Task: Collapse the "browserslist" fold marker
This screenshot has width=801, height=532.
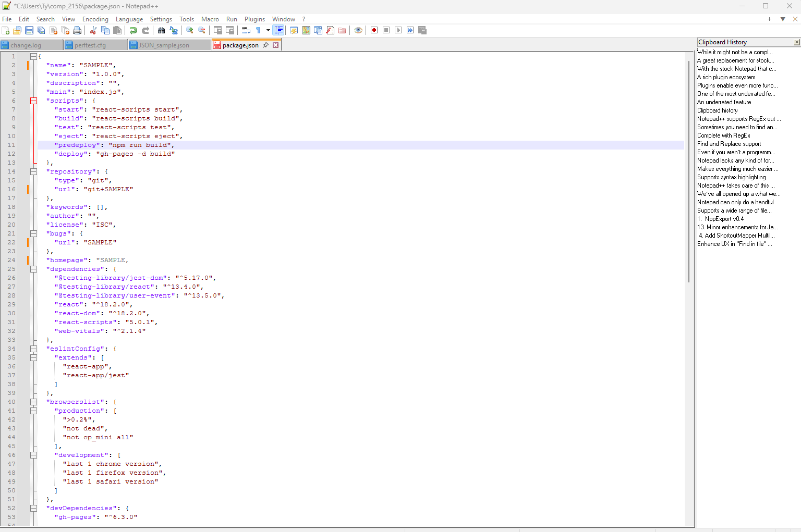Action: (33, 402)
